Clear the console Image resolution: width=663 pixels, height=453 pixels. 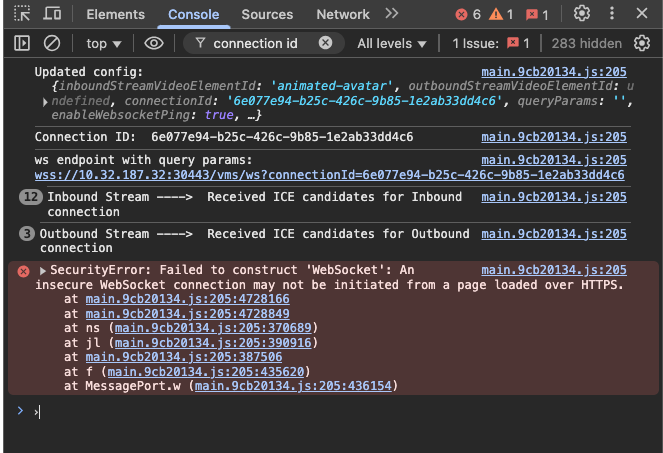click(52, 43)
